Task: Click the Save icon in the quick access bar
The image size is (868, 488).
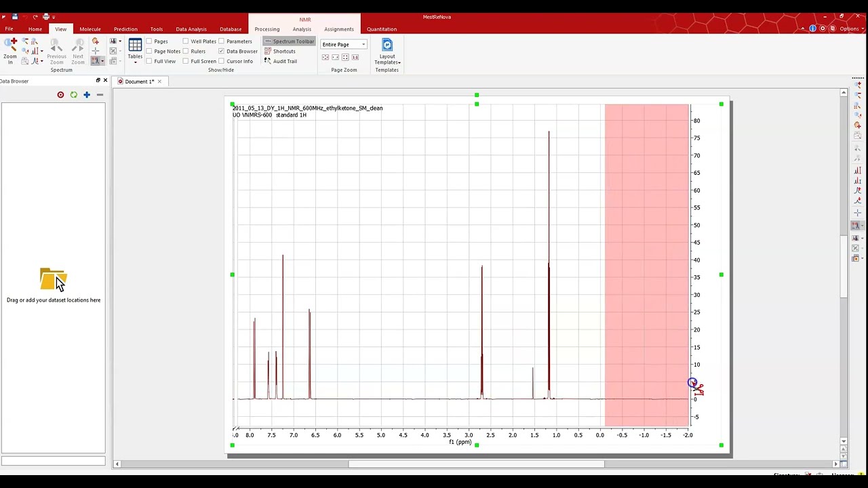Action: click(14, 16)
